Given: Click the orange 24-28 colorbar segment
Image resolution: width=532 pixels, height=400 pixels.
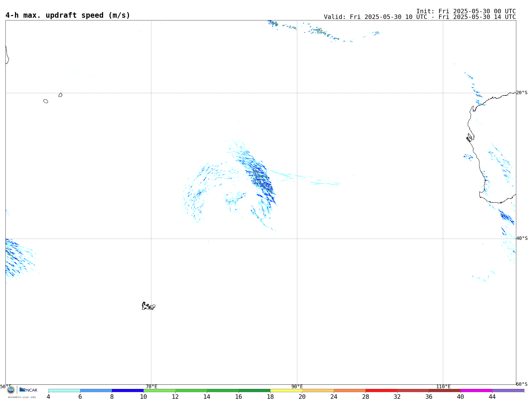Looking at the screenshot, I should tap(349, 390).
